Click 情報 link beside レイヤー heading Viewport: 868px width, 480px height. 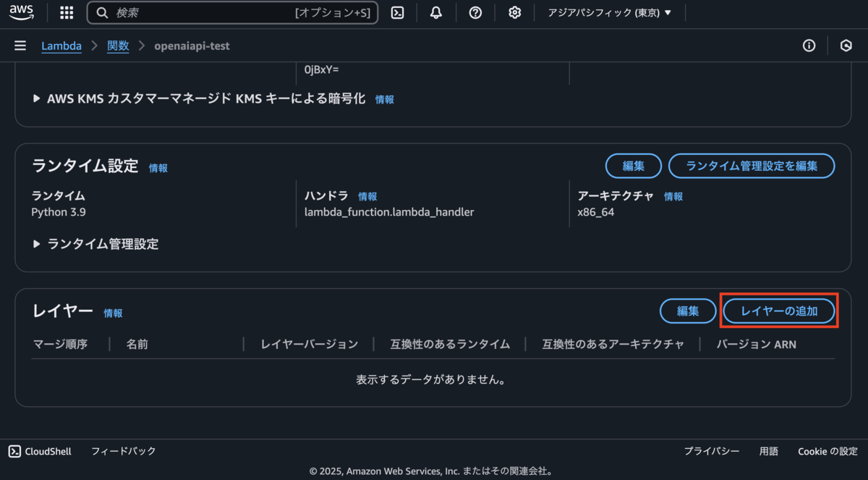click(x=113, y=313)
